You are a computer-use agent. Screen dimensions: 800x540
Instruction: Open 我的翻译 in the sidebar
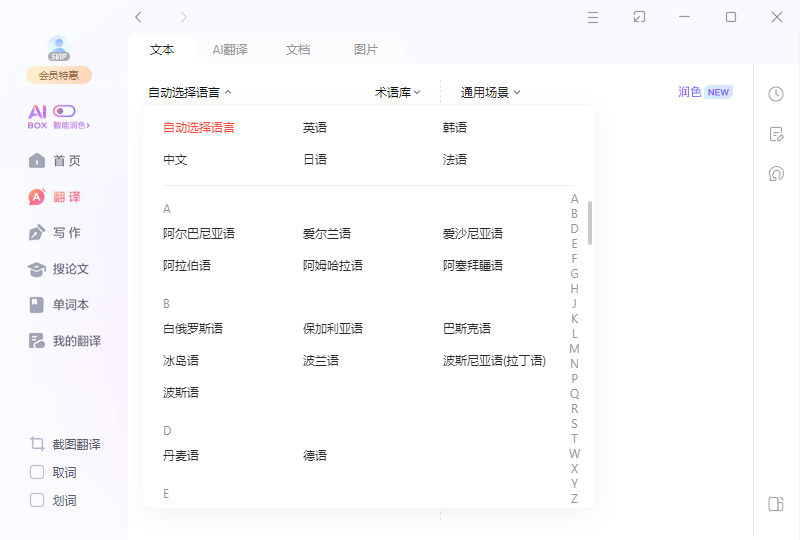click(x=77, y=341)
